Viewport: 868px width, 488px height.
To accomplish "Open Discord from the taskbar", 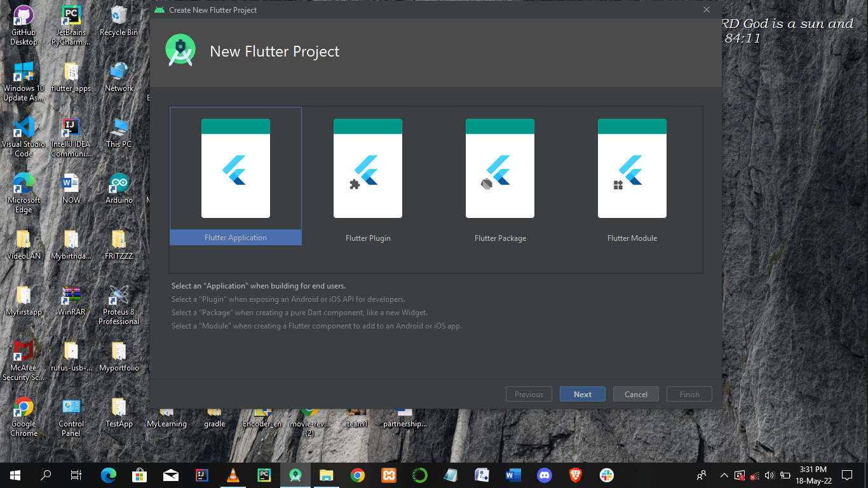I will tap(545, 475).
